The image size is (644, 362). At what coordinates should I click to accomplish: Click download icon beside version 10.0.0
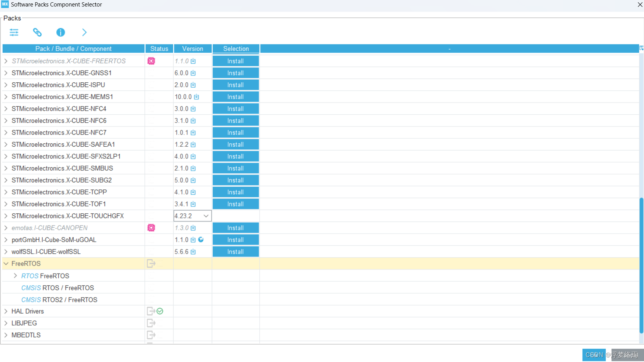pos(197,97)
